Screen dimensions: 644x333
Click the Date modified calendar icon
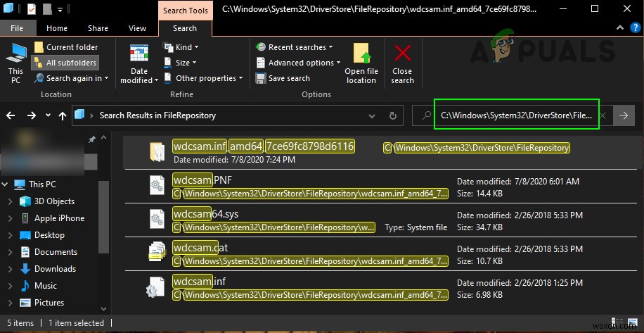coord(139,54)
